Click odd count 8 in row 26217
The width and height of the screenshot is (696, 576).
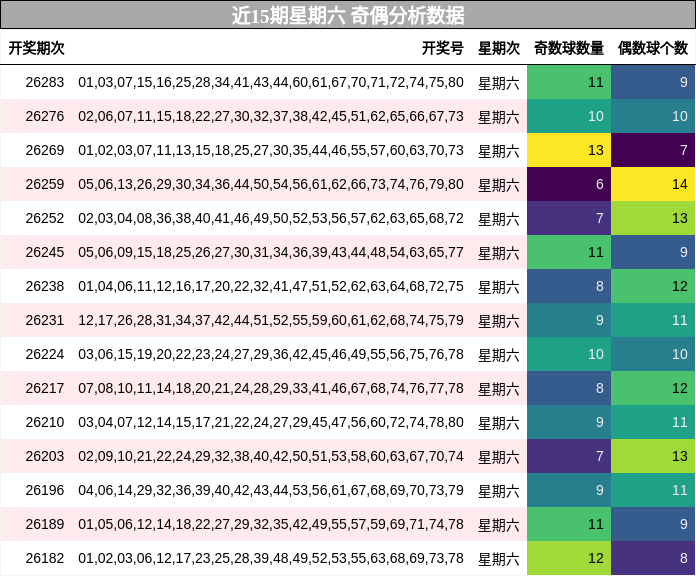[x=569, y=388]
